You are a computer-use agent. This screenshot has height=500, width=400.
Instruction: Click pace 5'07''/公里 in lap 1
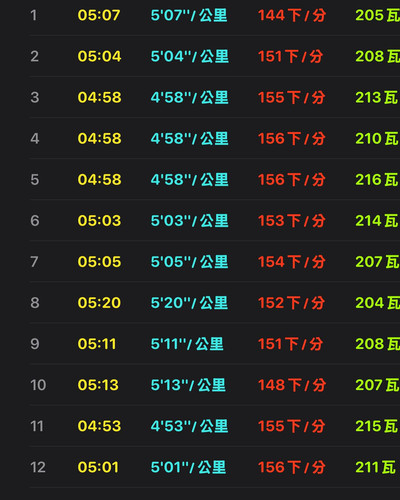coord(189,15)
